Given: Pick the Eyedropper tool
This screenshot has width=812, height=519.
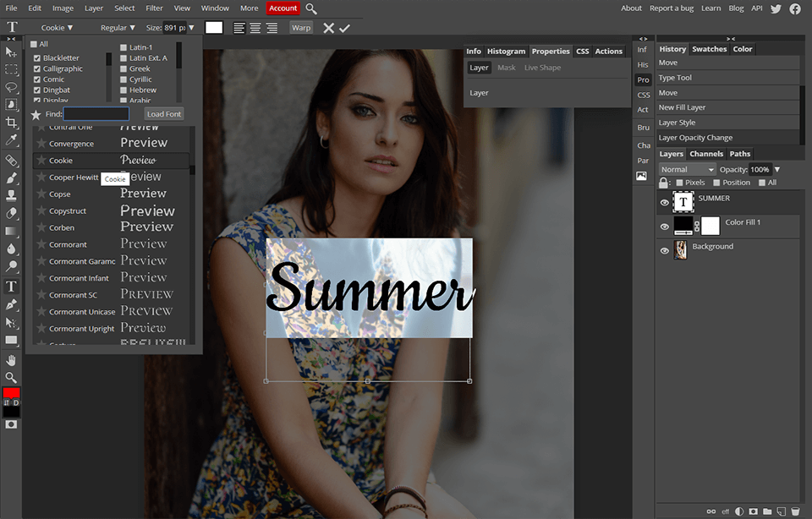Looking at the screenshot, I should point(12,140).
